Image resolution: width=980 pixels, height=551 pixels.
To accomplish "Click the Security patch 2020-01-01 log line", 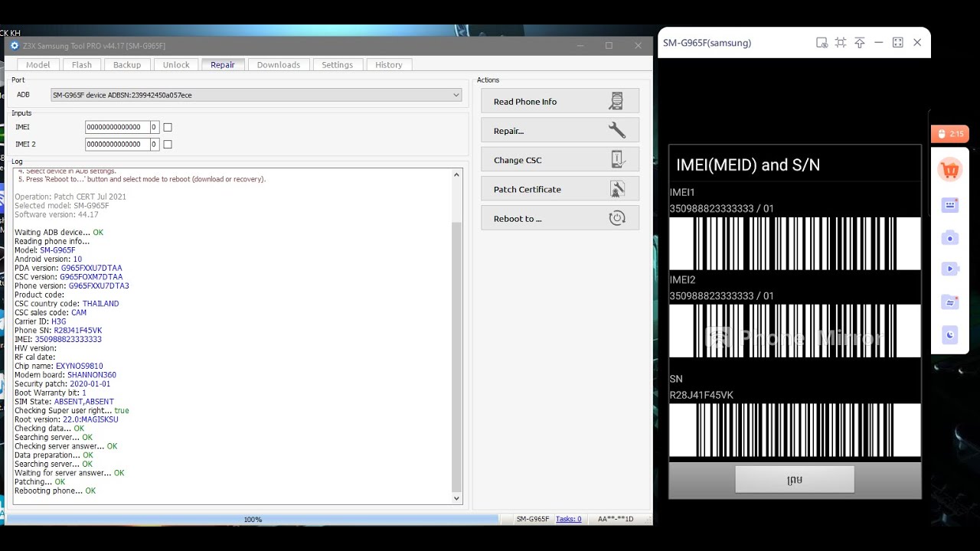I will [x=62, y=383].
